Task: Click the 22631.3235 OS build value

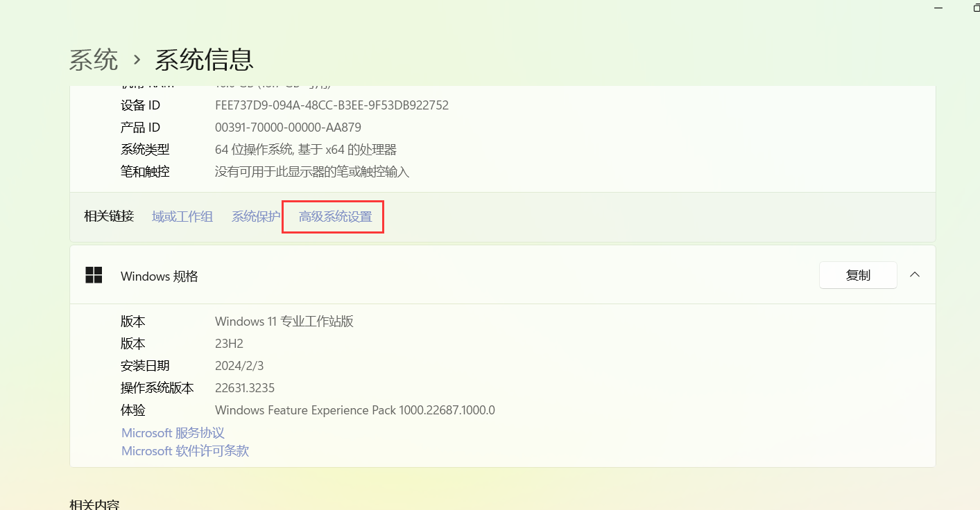Action: (x=245, y=388)
